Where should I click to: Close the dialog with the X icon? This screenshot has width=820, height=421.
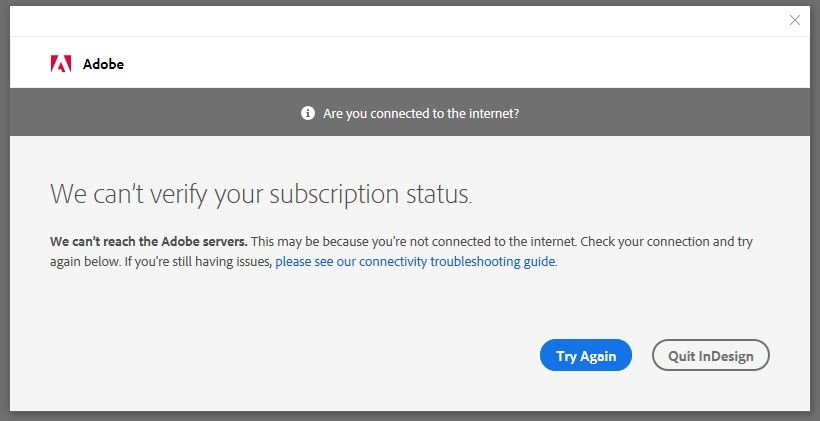[x=795, y=20]
